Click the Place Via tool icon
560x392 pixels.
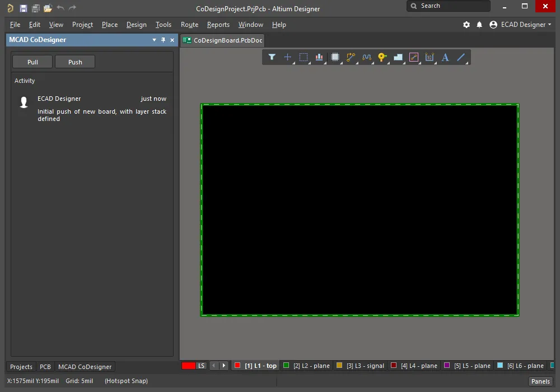click(382, 57)
